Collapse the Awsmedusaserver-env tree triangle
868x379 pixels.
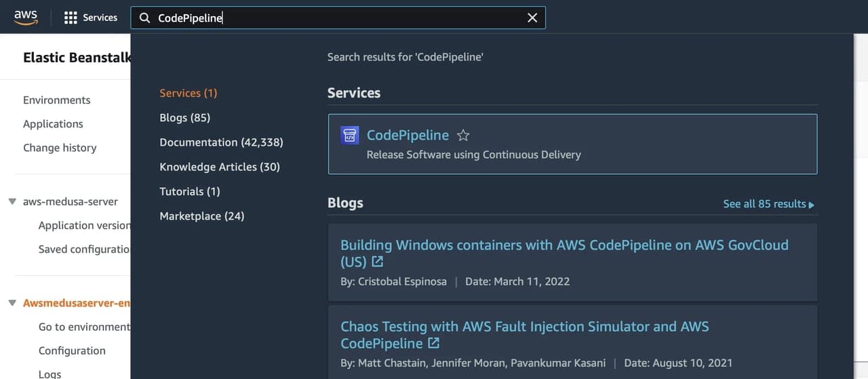[12, 303]
